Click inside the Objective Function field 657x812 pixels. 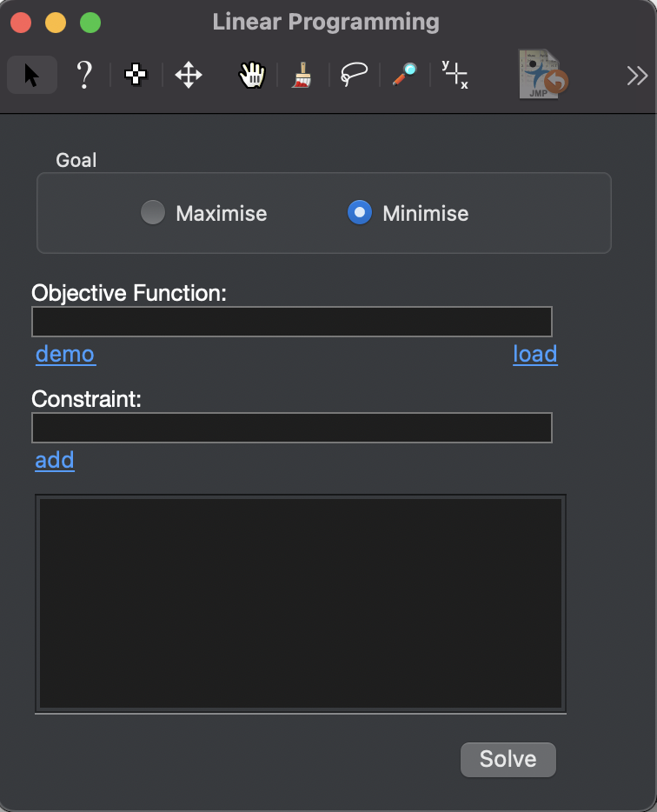291,321
